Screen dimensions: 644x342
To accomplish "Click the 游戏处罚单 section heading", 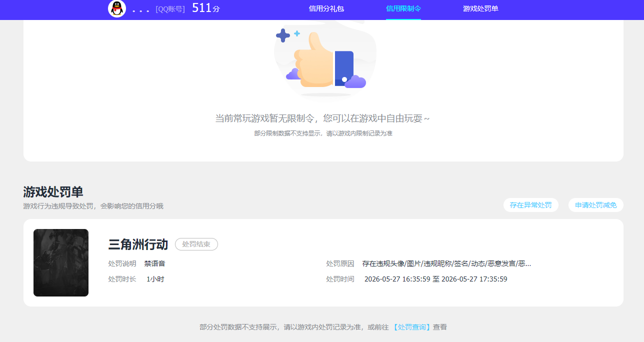I will (53, 192).
